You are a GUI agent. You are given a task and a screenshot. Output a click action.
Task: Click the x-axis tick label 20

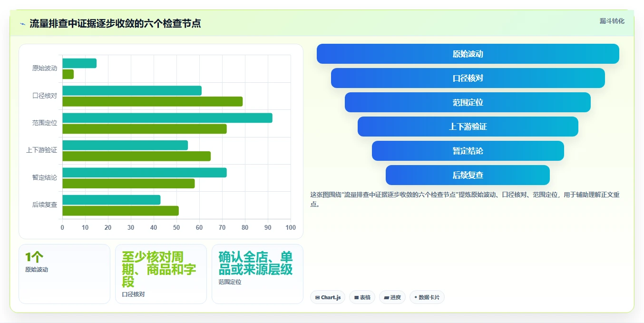(x=108, y=228)
